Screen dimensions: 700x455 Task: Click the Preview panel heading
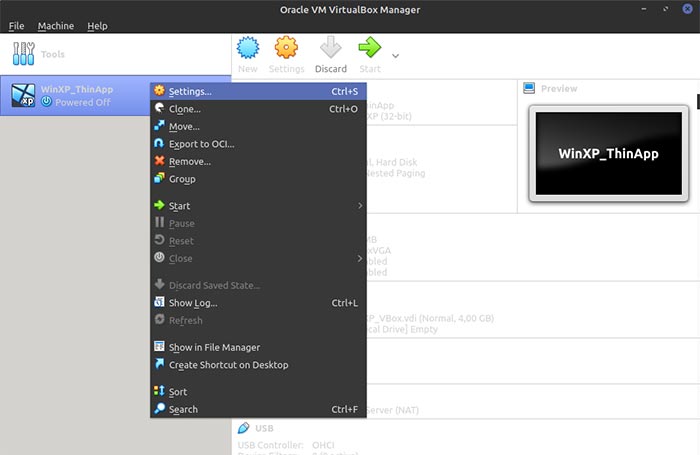559,88
